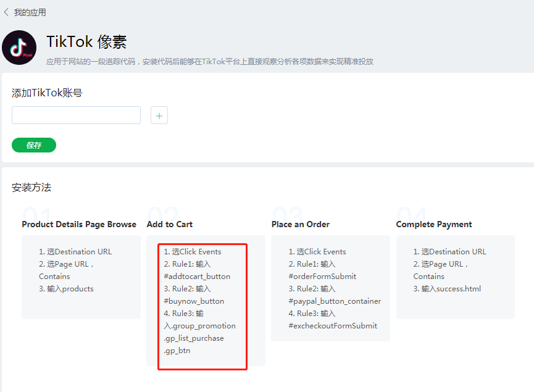Click the '#orderFormSubmit' rule text
Viewport: 534px width, 392px height.
click(322, 277)
